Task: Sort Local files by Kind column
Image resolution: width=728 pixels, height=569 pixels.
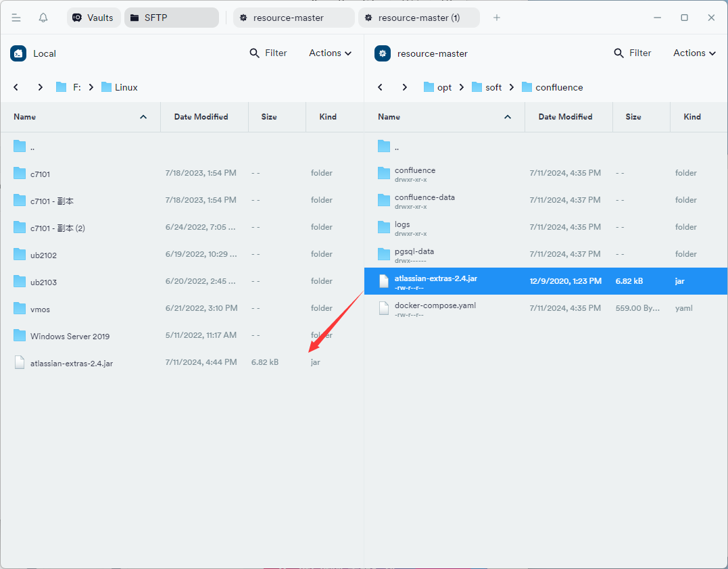Action: tap(335, 117)
